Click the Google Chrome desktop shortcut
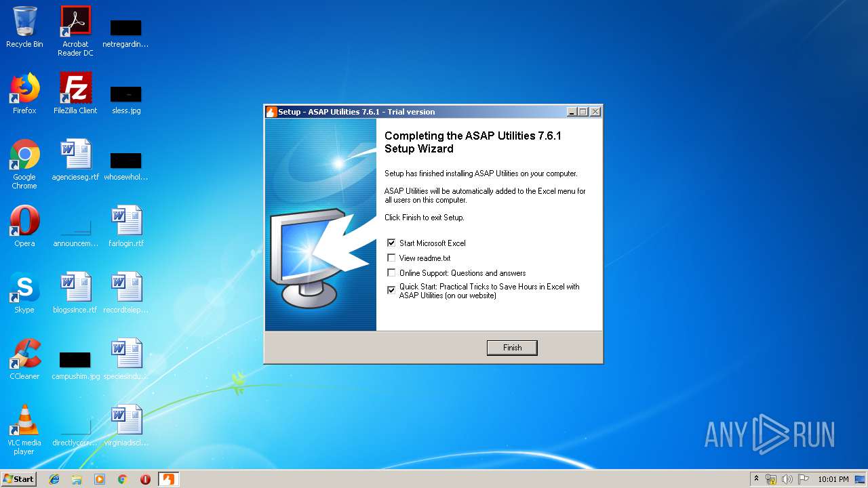The height and width of the screenshot is (488, 868). coord(24,164)
